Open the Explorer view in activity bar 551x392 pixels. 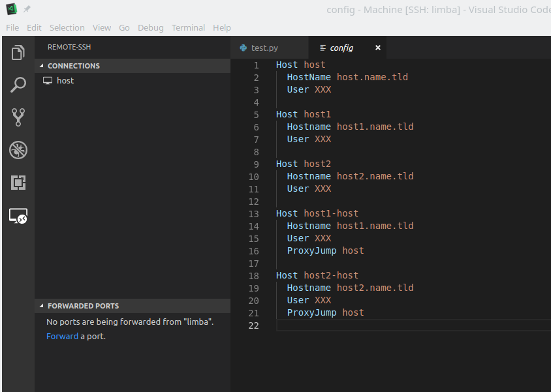pos(18,53)
